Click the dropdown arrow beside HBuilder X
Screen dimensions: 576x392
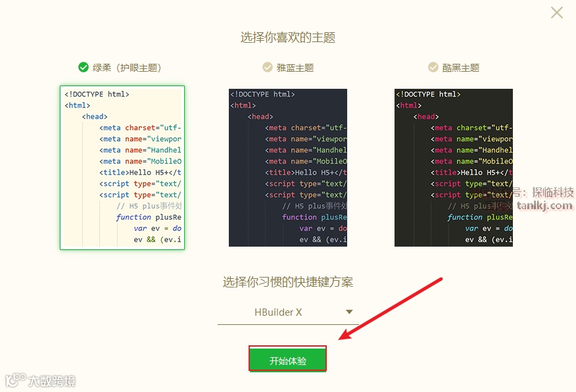[349, 312]
